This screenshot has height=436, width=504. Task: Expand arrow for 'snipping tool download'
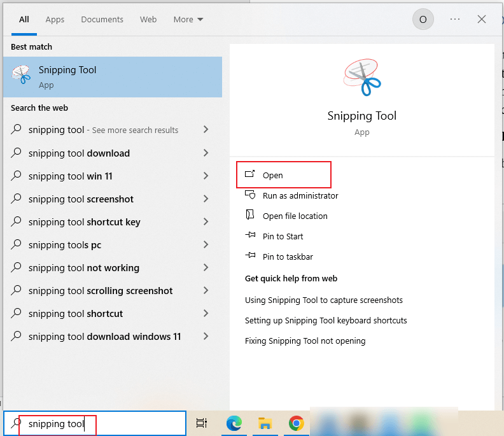pos(206,153)
